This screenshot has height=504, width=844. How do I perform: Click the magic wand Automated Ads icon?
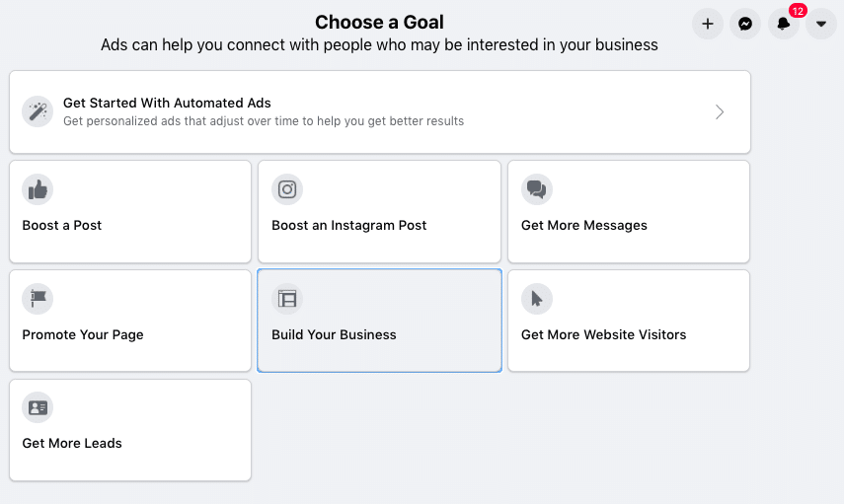38,111
